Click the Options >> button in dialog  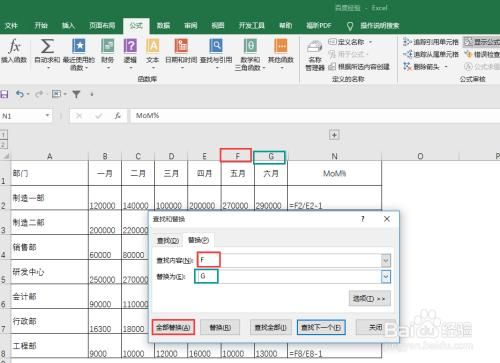pos(369,299)
